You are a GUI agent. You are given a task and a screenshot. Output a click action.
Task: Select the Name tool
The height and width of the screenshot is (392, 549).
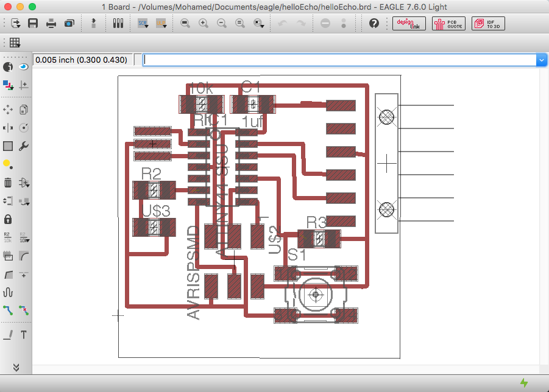[x=8, y=237]
